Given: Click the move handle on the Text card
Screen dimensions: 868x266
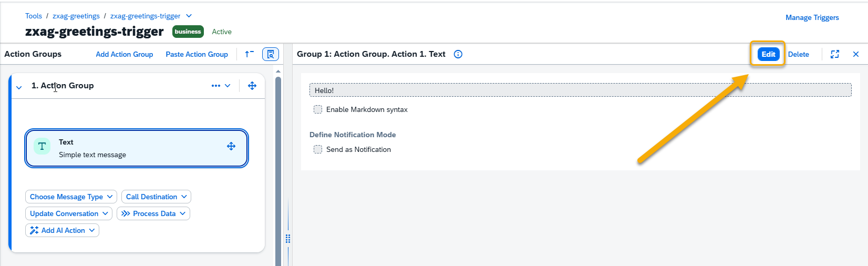Looking at the screenshot, I should click(231, 146).
